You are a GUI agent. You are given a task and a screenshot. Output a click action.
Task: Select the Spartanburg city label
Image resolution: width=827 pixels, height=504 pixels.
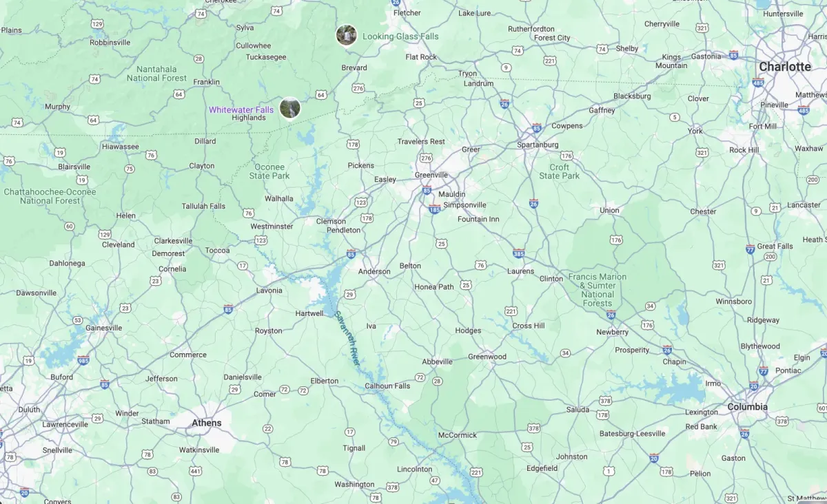click(538, 145)
